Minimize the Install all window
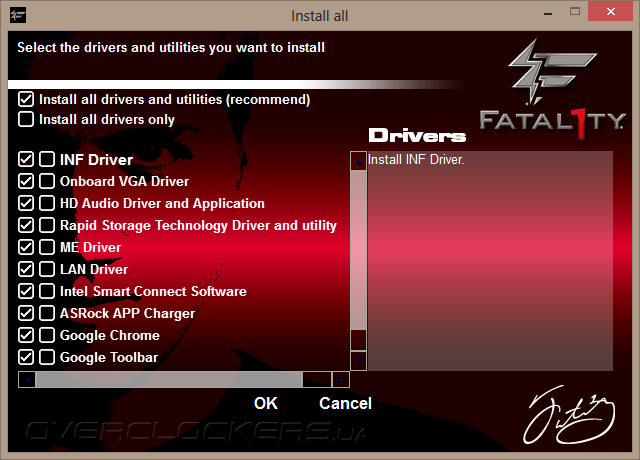Screen dimensions: 640x460 pyautogui.click(x=548, y=12)
